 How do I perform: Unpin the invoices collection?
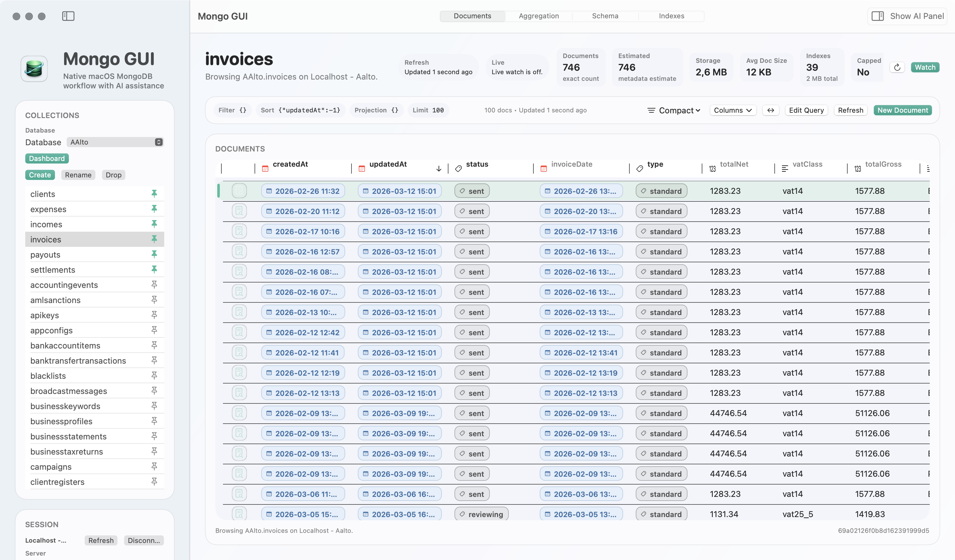point(154,239)
